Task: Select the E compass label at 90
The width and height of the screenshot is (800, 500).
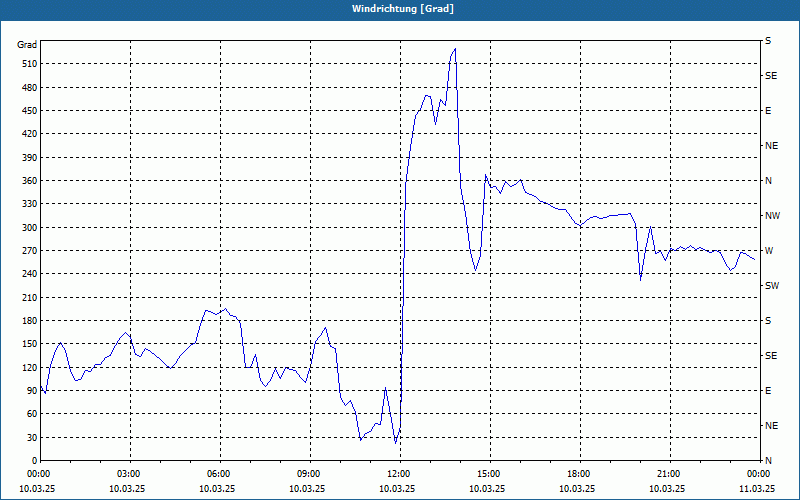Action: pyautogui.click(x=768, y=391)
